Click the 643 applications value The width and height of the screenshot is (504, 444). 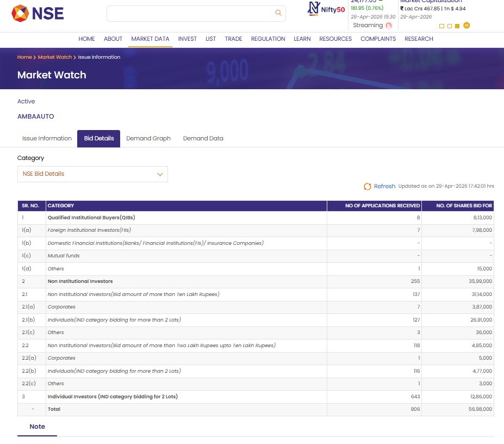coord(415,397)
